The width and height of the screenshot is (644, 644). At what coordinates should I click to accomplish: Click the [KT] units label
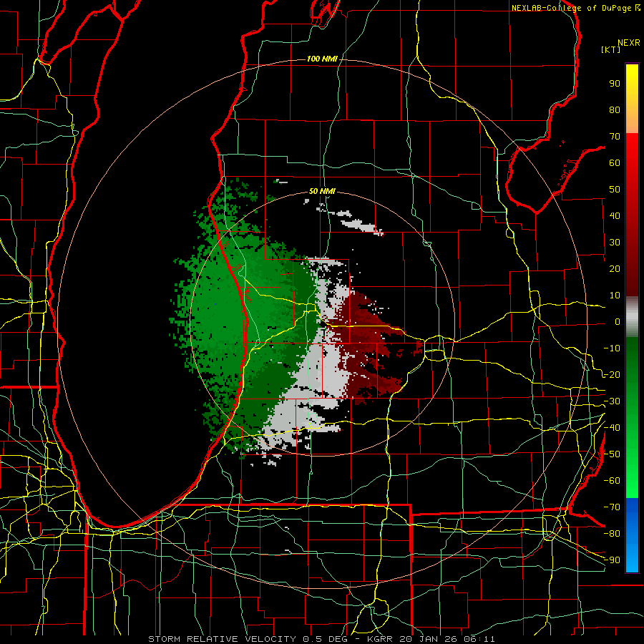(x=611, y=49)
